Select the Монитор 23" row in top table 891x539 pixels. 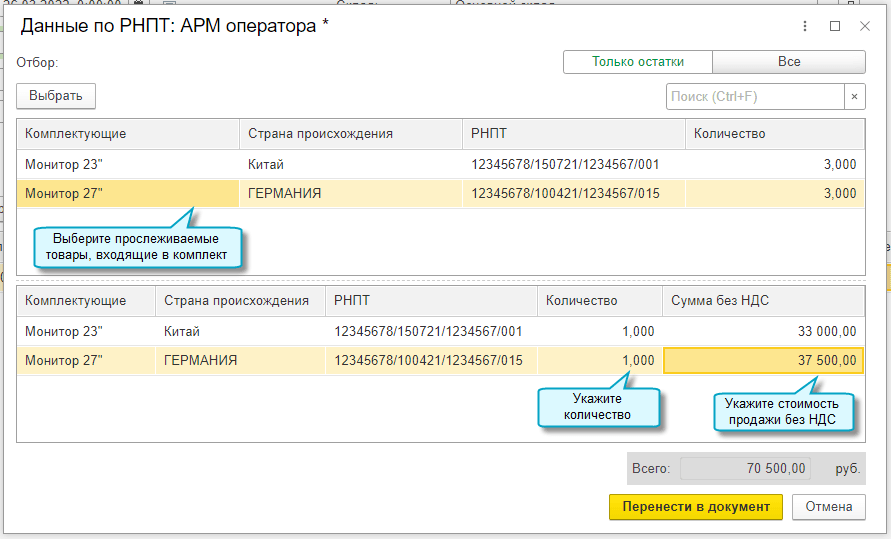(x=127, y=164)
